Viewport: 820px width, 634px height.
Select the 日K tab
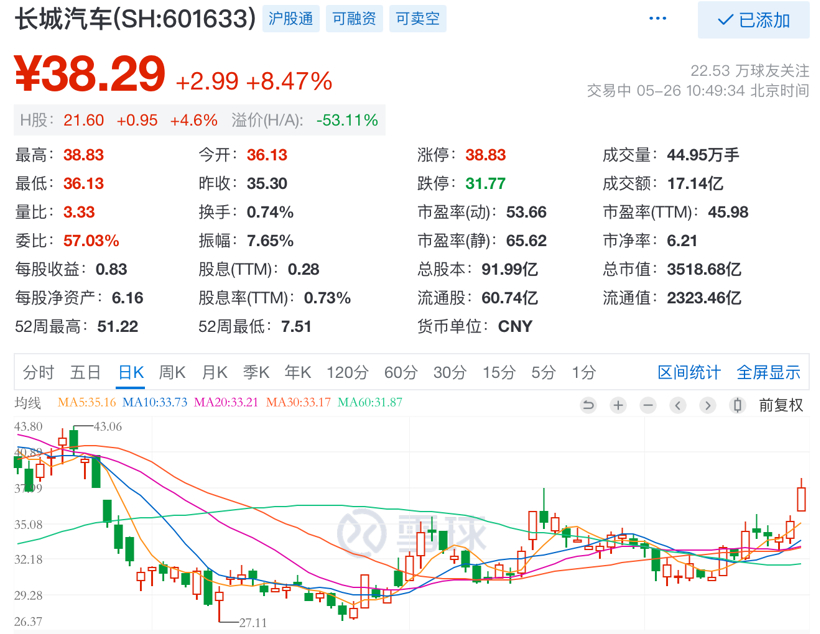click(x=131, y=372)
